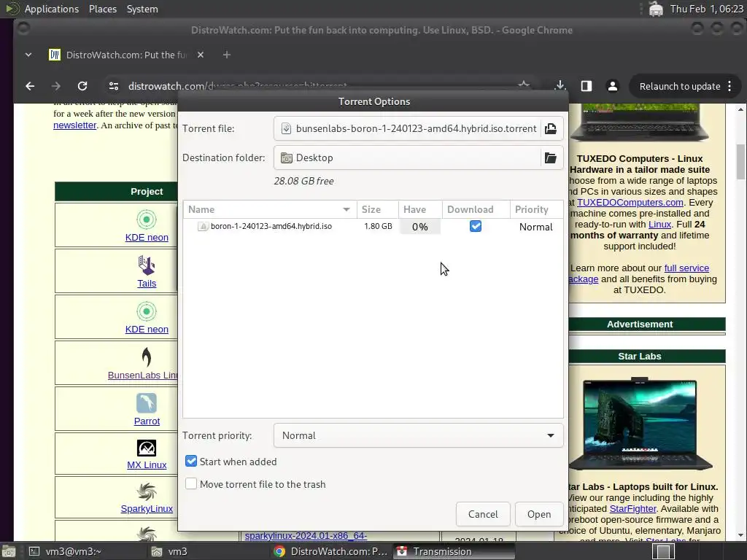This screenshot has width=747, height=560.
Task: Open the Tails project link
Action: (x=147, y=284)
